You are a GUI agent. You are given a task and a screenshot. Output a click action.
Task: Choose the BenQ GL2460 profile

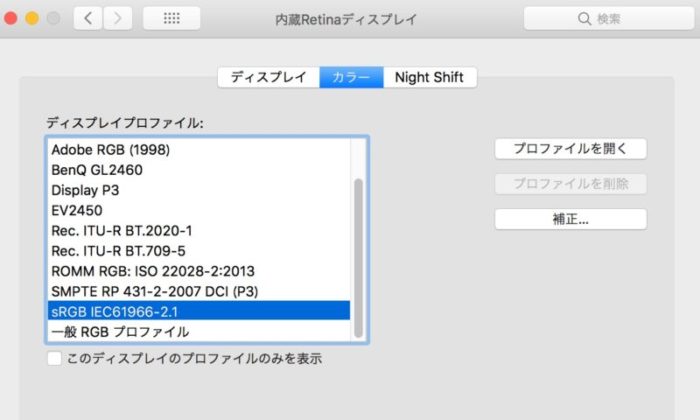[199, 170]
